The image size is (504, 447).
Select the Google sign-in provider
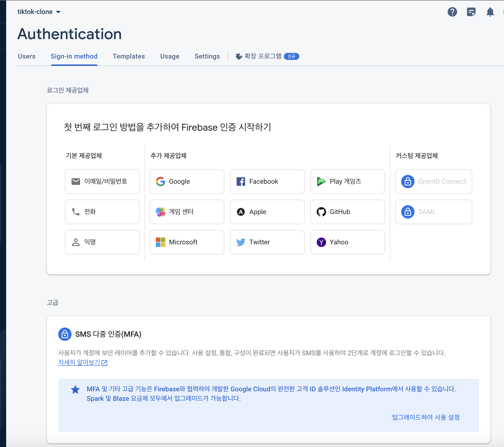tap(187, 181)
